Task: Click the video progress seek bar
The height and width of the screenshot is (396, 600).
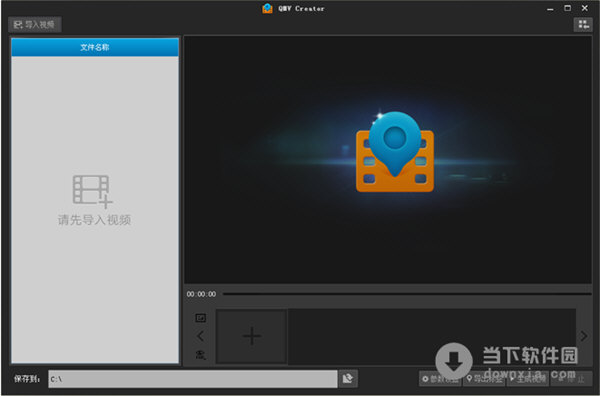Action: (407, 294)
